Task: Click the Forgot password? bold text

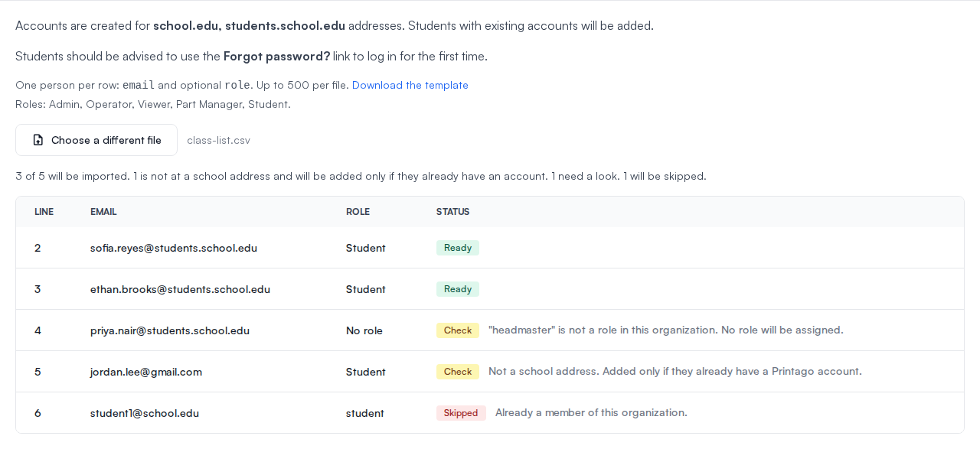Action: (x=277, y=56)
